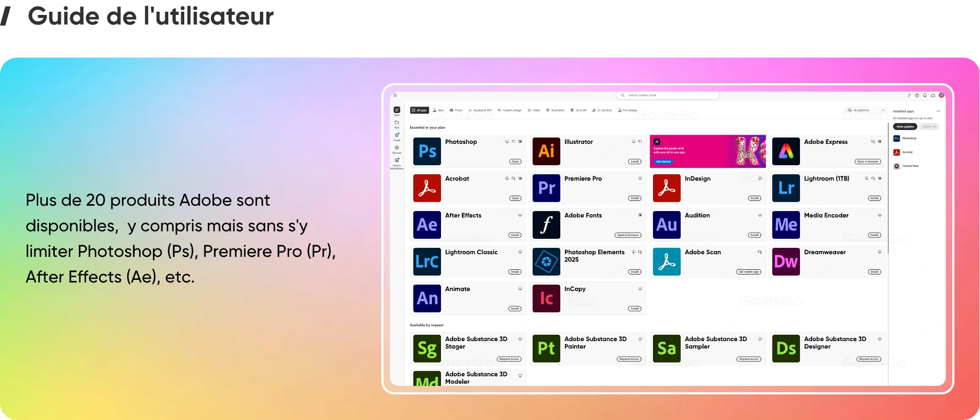Open the help question-mark icon
Viewport: 980px width, 420px height.
pyautogui.click(x=917, y=95)
